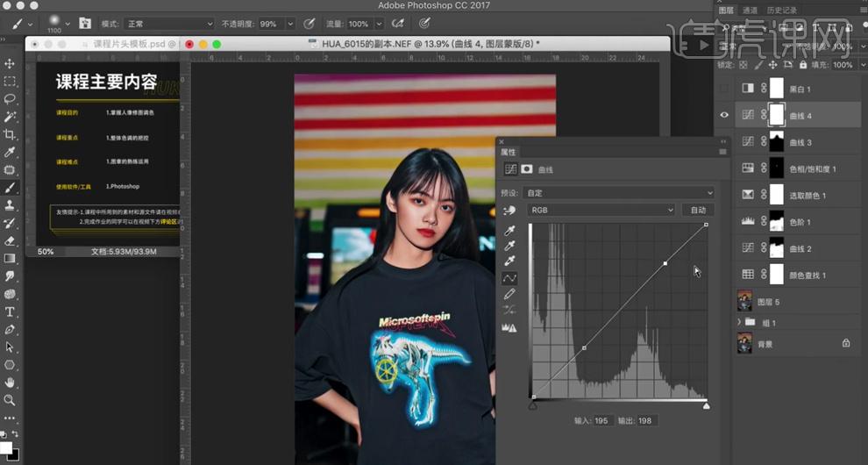The image size is (868, 465).
Task: Click the white point slider under histogram
Action: click(x=707, y=406)
